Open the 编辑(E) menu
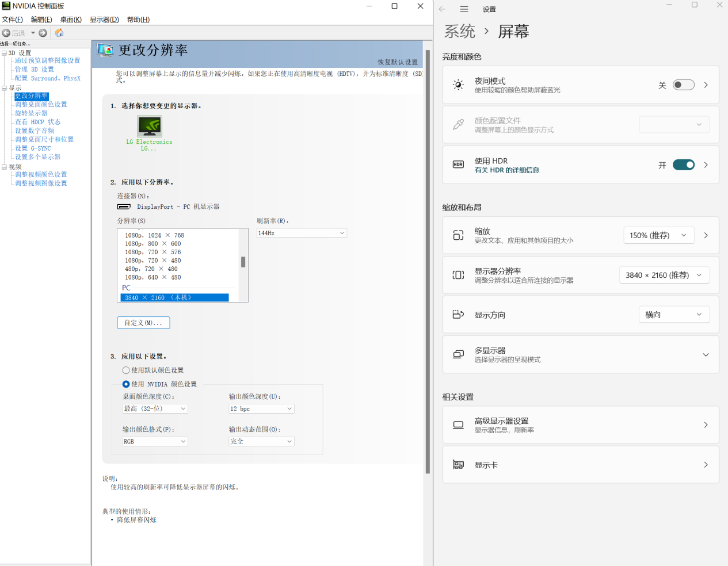The width and height of the screenshot is (728, 566). (x=41, y=20)
